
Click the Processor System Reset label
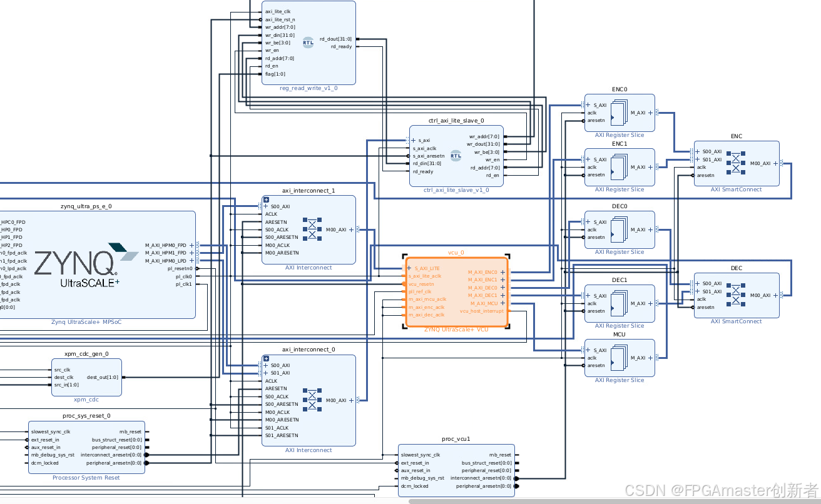click(x=86, y=478)
